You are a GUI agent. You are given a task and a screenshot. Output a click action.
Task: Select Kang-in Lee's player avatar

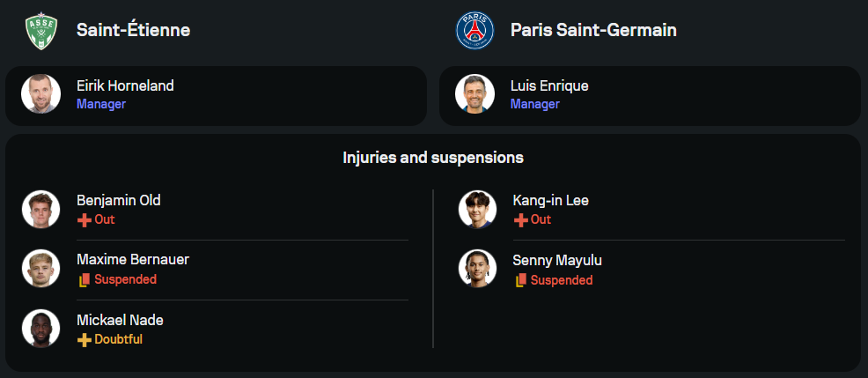pyautogui.click(x=476, y=209)
